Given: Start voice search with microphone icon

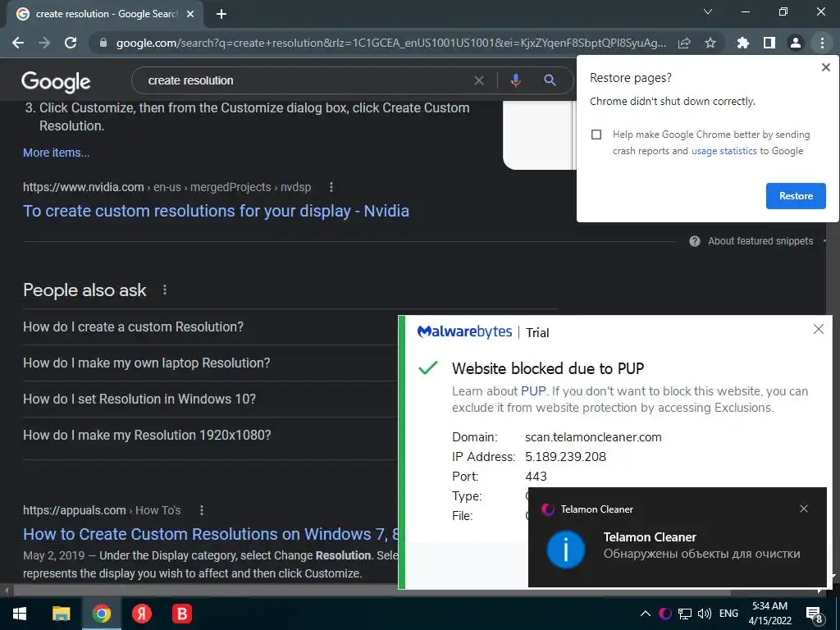Looking at the screenshot, I should 515,80.
